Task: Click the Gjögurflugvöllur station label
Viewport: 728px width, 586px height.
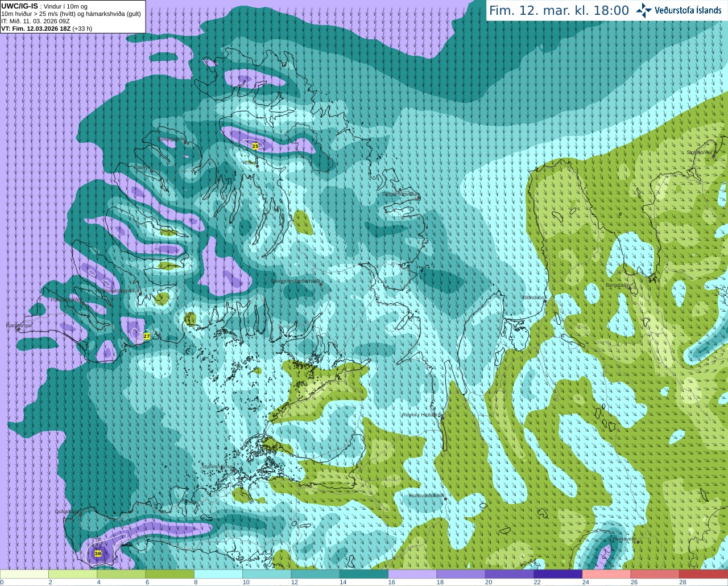Action: click(401, 194)
